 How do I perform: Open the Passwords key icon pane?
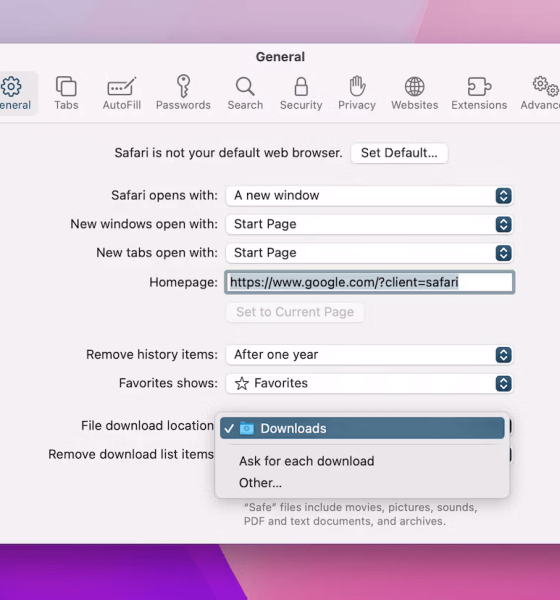183,93
